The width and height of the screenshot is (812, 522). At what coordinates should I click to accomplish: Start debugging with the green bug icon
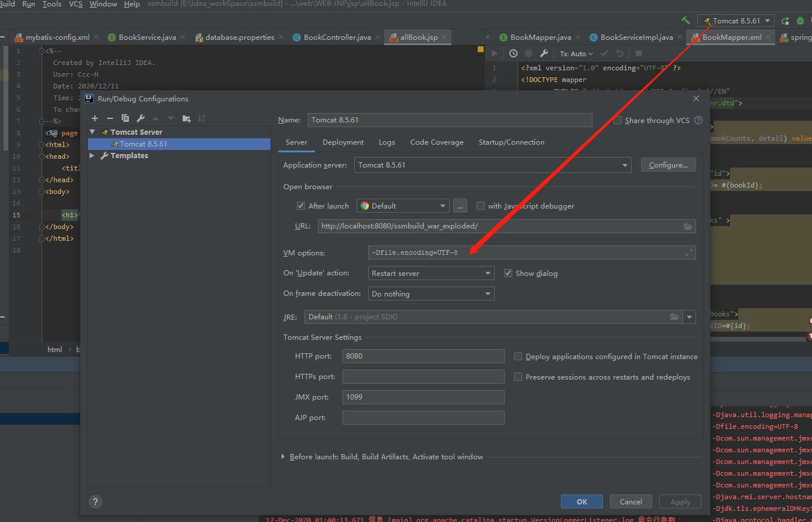800,21
